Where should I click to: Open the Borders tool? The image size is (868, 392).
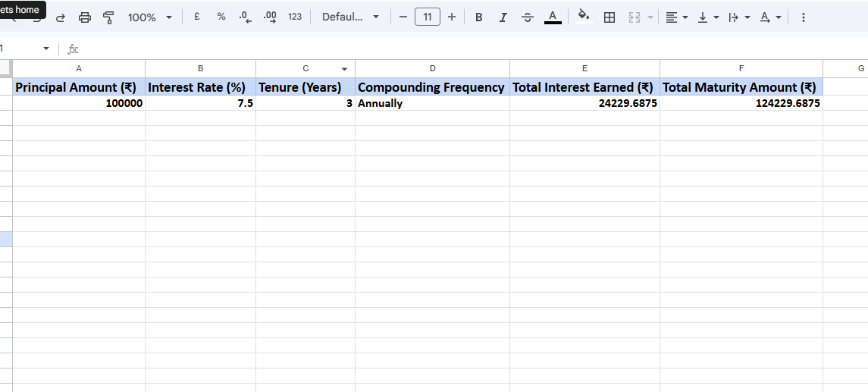click(x=609, y=17)
